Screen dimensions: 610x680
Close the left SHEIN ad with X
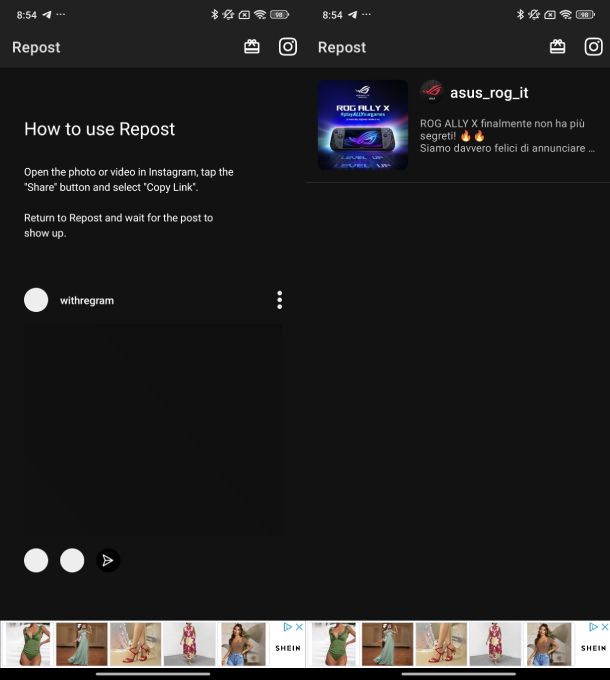299,627
